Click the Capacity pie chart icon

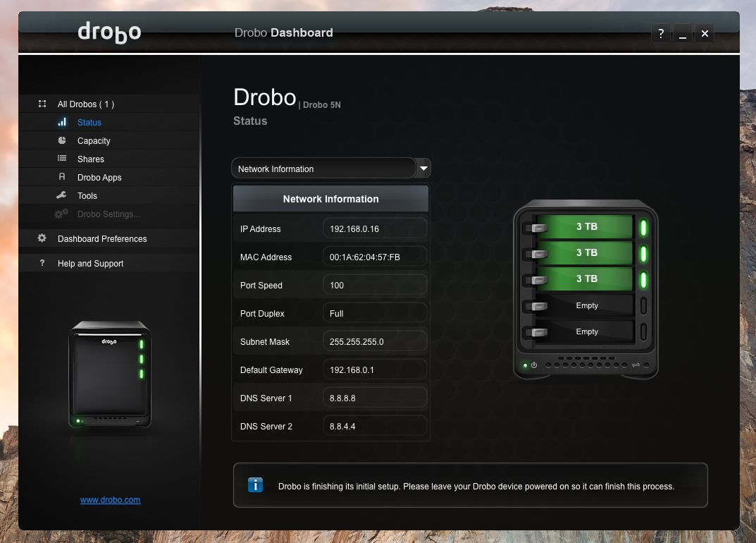62,141
